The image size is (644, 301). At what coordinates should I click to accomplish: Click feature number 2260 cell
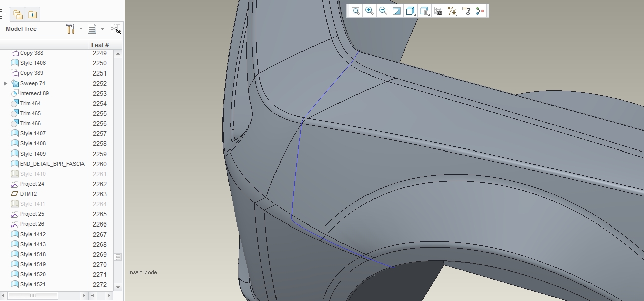click(x=100, y=164)
